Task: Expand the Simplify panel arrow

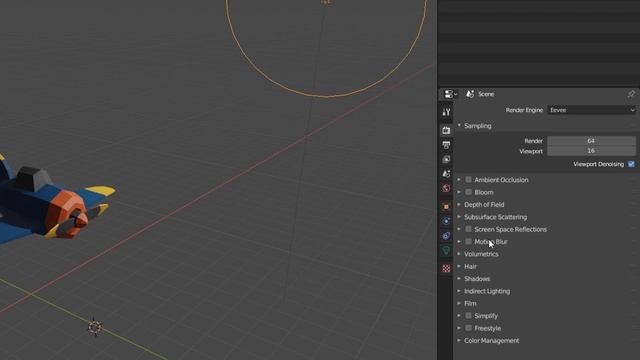Action: click(459, 316)
